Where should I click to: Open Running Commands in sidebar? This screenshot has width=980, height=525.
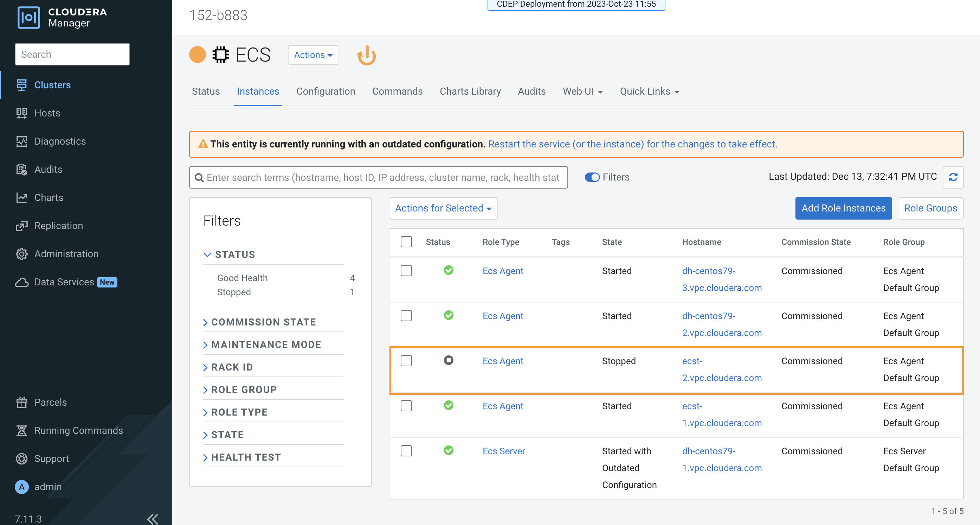point(78,430)
